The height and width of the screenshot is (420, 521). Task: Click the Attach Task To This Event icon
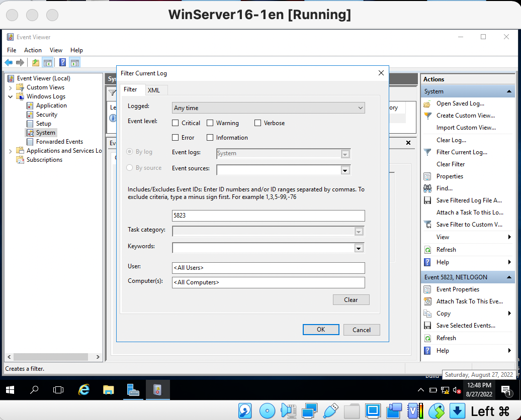[427, 301]
